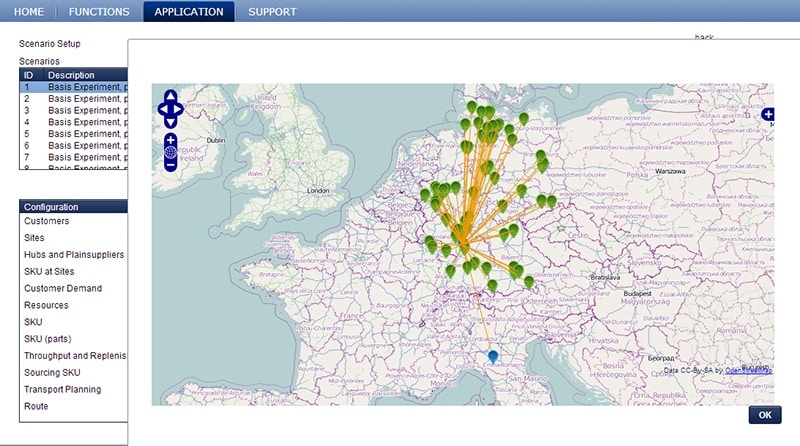Go to the HOME tab
The image size is (800, 446).
tap(29, 12)
